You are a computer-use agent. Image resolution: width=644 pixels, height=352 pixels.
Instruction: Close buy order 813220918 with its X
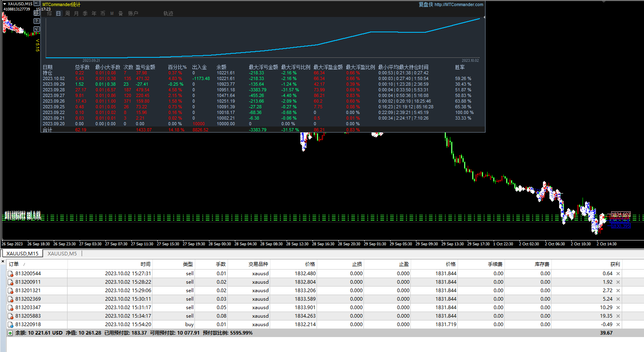618,325
